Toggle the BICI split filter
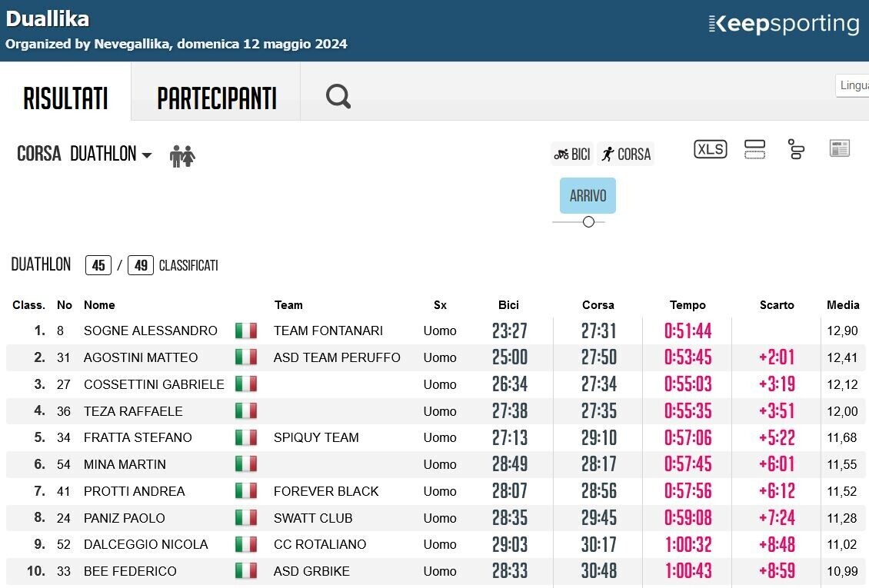869x588 pixels. point(572,154)
